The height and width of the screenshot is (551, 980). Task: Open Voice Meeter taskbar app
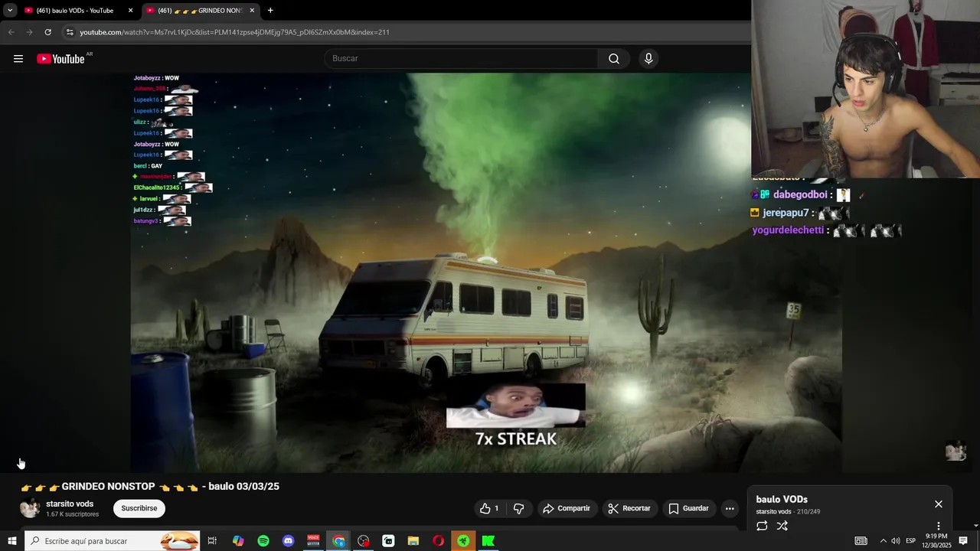tap(313, 541)
